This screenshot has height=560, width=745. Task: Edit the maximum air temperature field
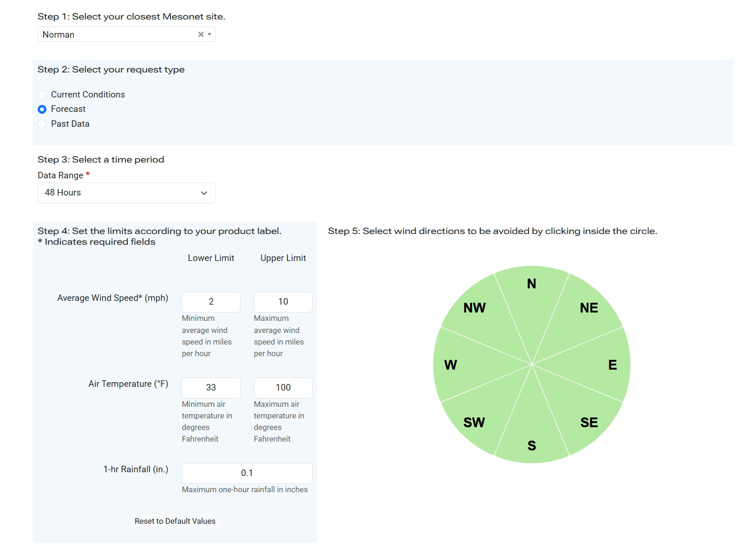(283, 388)
